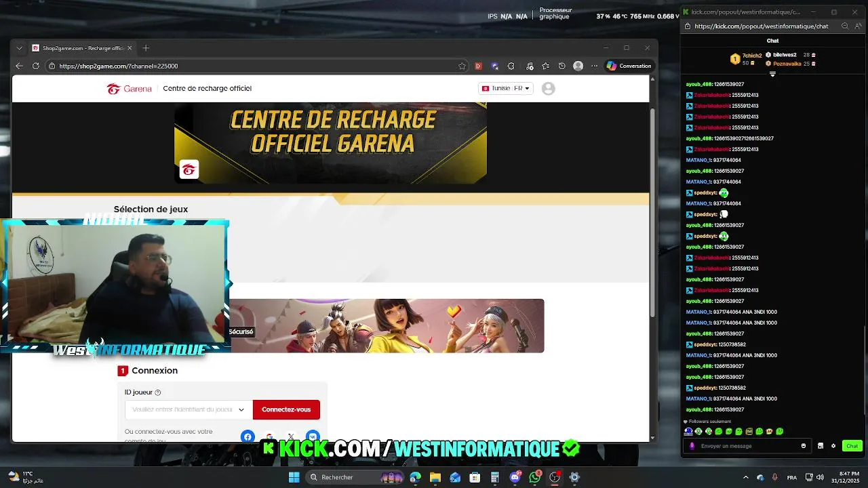Open the Tunisie FR region dropdown
868x488 pixels.
click(506, 88)
